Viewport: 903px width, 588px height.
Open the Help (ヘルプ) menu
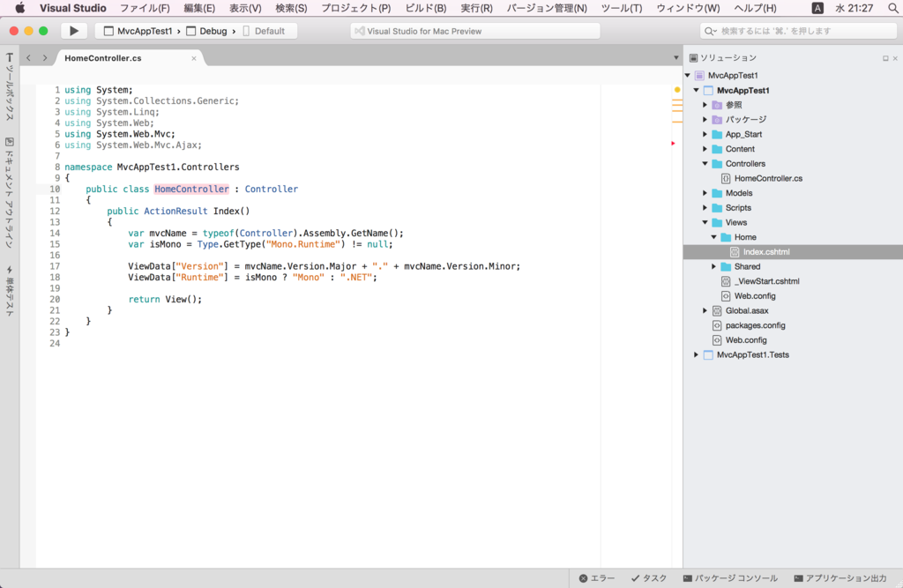coord(756,8)
